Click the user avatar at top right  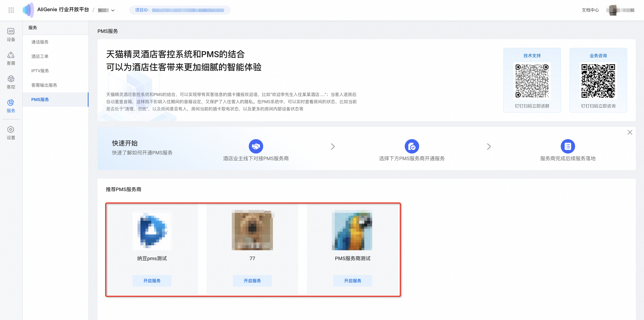pos(613,10)
